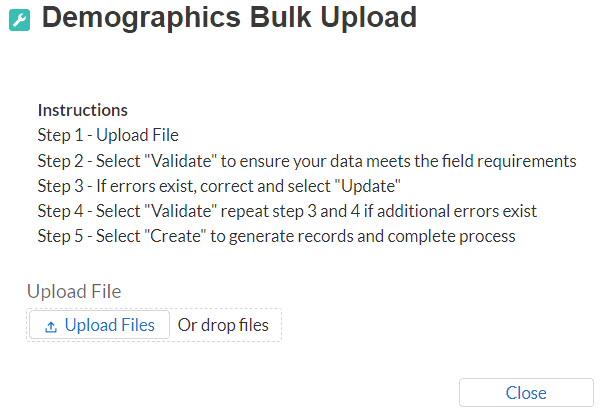Click the Step 4 instruction line
The width and height of the screenshot is (615, 417).
pos(287,211)
